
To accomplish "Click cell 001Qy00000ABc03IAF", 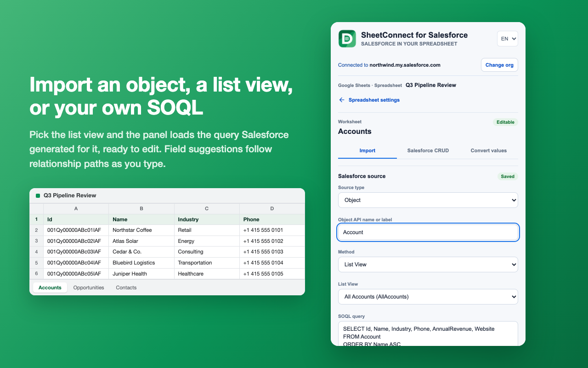I will 76,252.
